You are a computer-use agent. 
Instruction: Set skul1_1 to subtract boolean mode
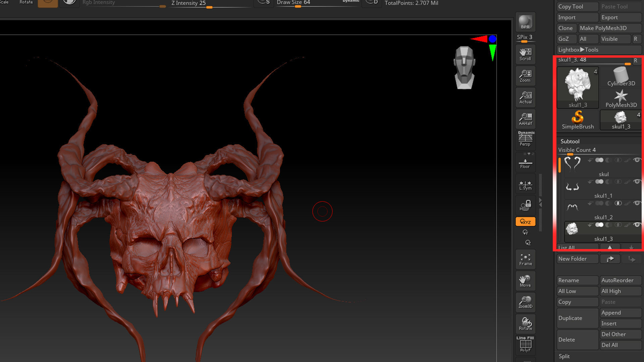coord(608,182)
